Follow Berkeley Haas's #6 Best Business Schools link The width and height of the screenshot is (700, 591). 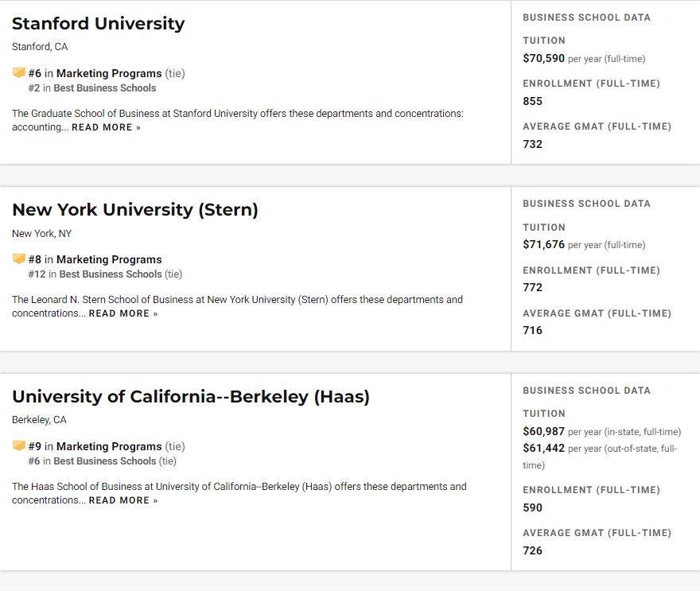tap(92, 461)
